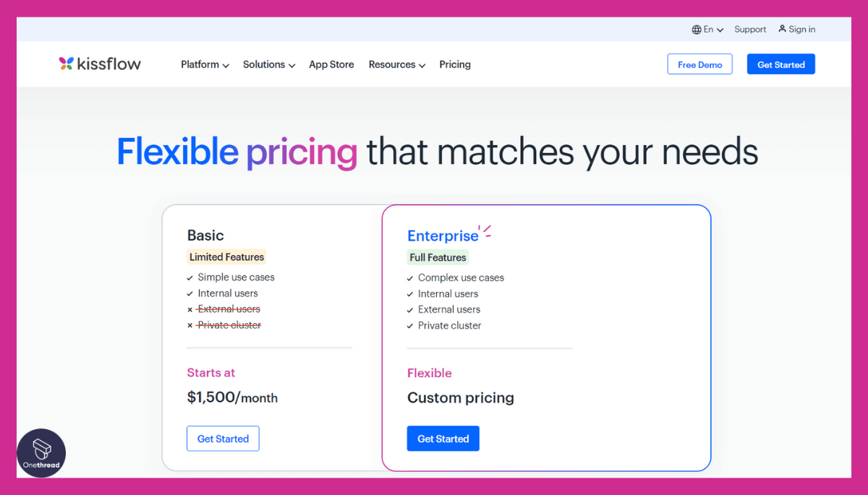Click Get Started under Enterprise plan

(x=443, y=439)
